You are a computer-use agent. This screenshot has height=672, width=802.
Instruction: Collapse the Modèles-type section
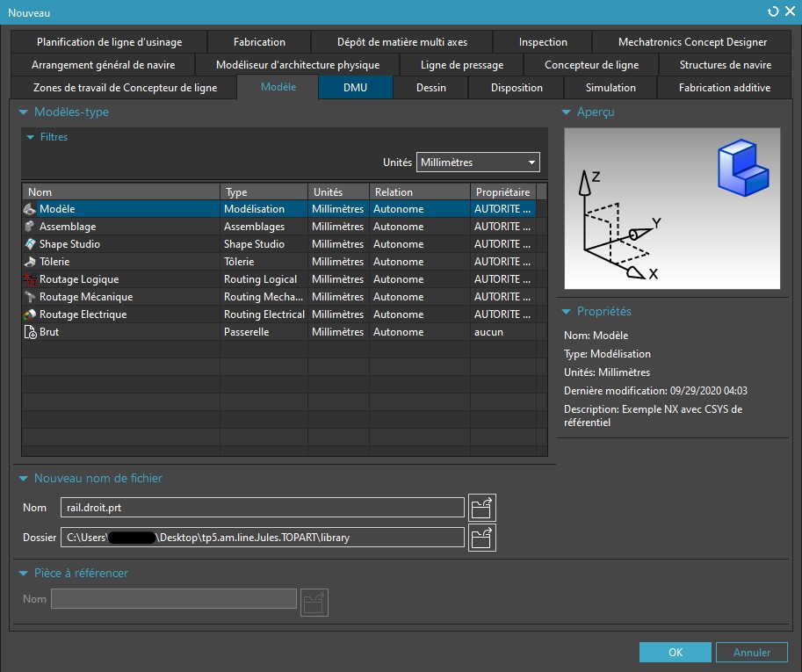(x=23, y=112)
